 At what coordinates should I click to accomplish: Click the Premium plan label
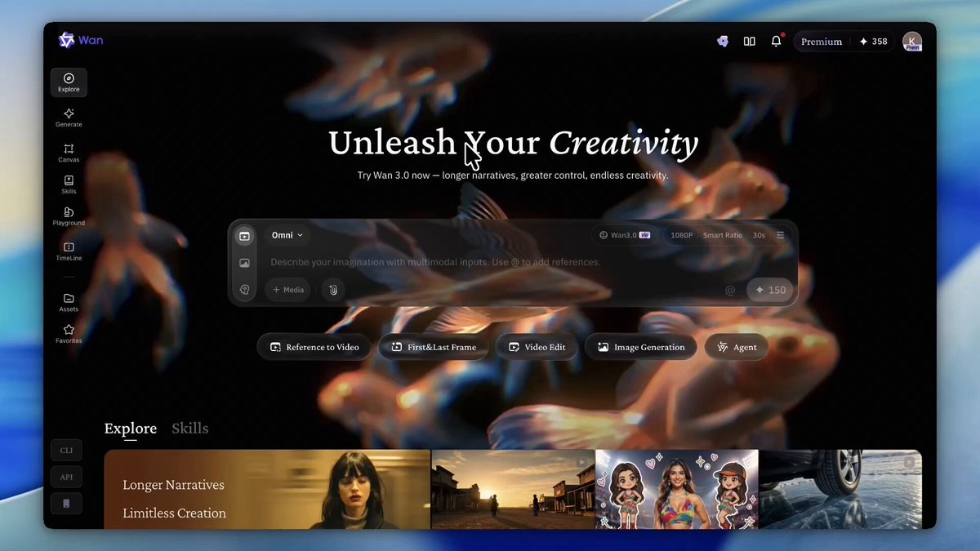822,42
